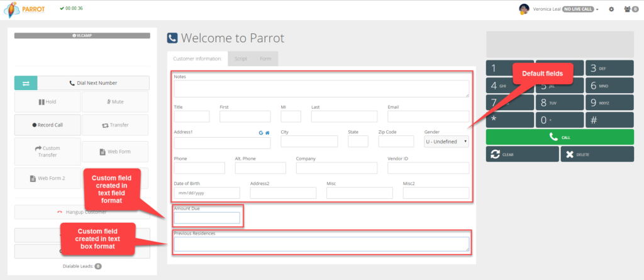The width and height of the screenshot is (644, 280).
Task: Click the Transfer button
Action: (116, 125)
